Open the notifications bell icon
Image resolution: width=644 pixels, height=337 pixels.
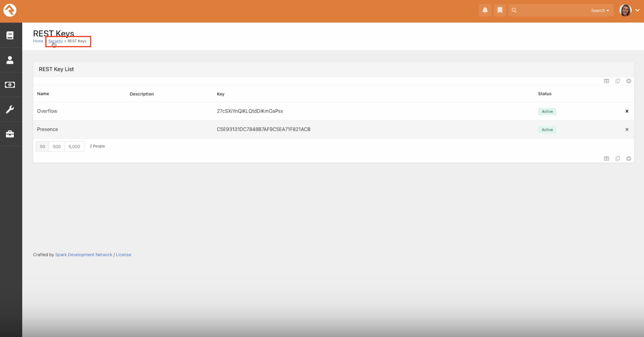coord(485,10)
